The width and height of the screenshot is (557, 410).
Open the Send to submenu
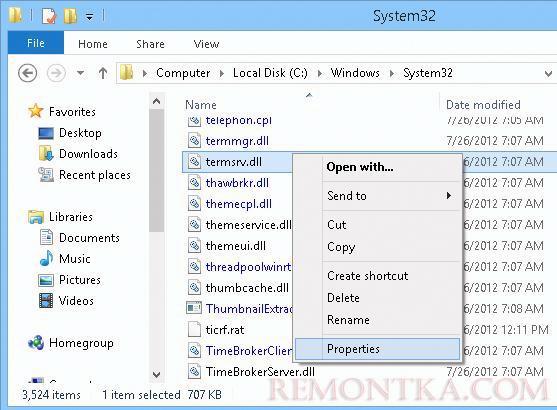(378, 196)
